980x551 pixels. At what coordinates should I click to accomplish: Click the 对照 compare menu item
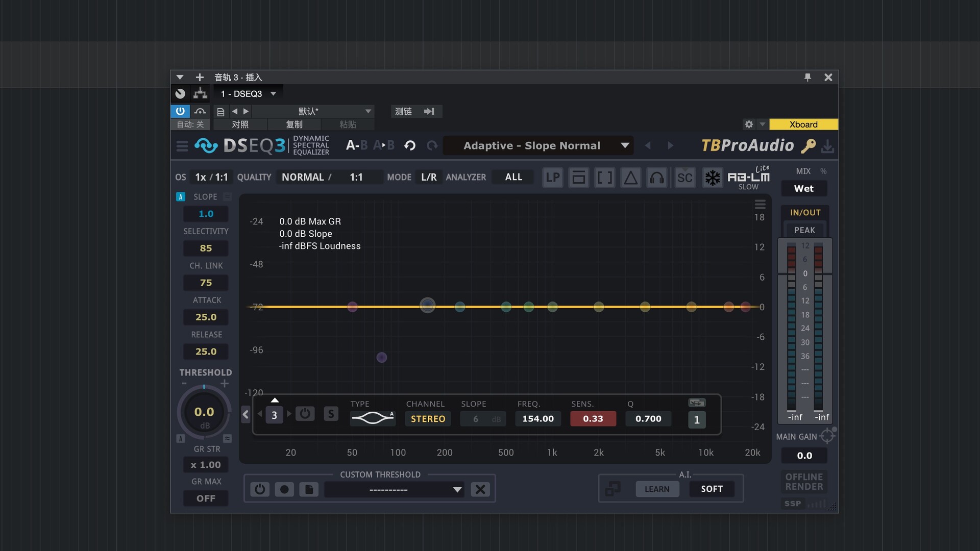coord(240,124)
